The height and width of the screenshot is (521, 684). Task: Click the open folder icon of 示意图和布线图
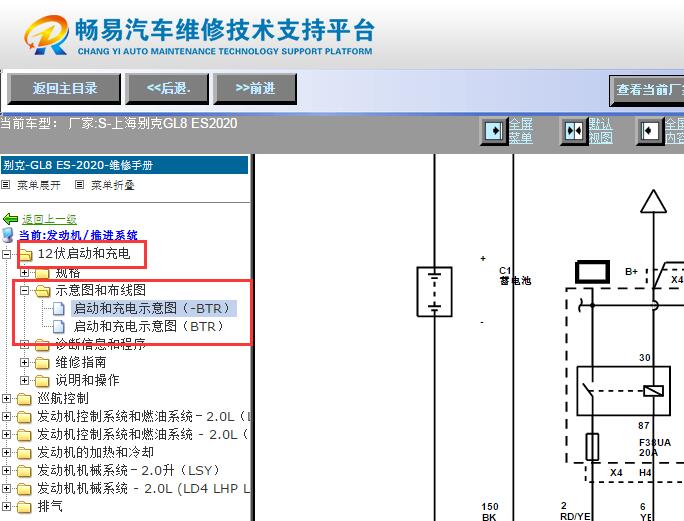42,291
